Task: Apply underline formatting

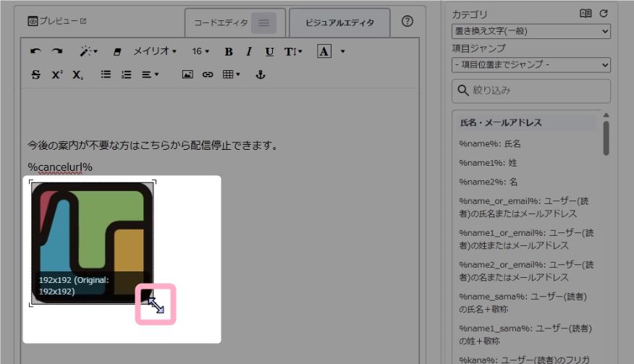Action: (x=269, y=51)
